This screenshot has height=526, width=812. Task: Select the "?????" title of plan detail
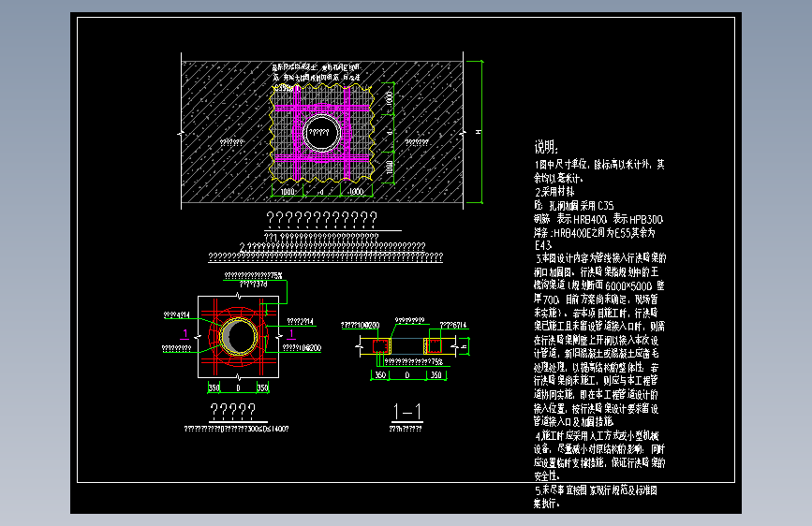click(x=233, y=412)
